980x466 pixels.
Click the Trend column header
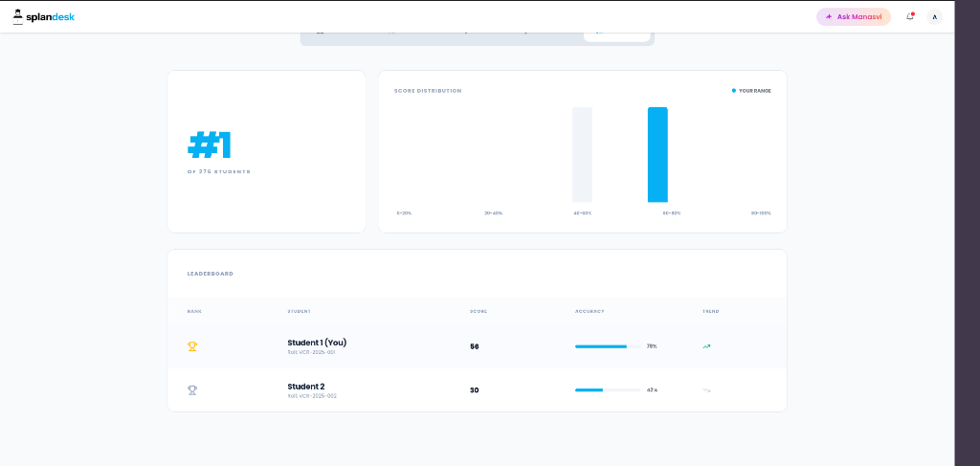click(x=711, y=311)
